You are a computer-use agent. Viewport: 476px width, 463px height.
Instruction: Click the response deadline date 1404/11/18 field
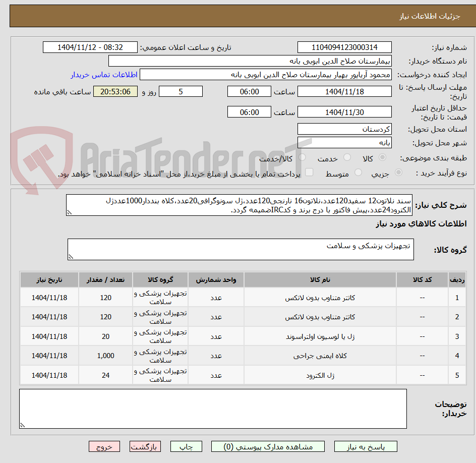(344, 91)
